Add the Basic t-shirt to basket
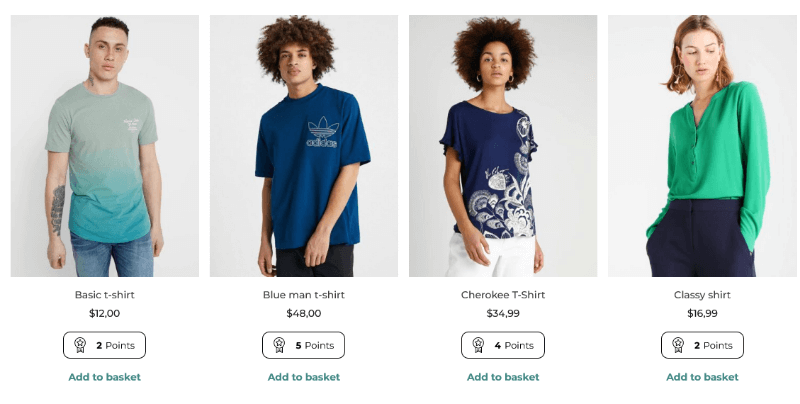This screenshot has width=800, height=404. tap(105, 377)
